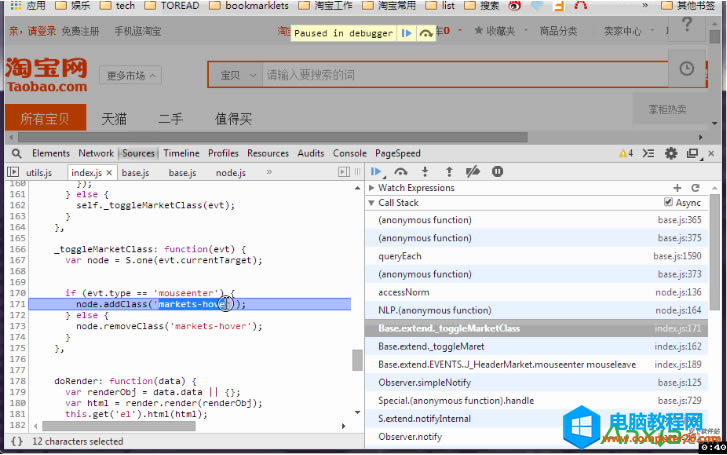
Task: Open DevTools settings gear
Action: pos(670,153)
